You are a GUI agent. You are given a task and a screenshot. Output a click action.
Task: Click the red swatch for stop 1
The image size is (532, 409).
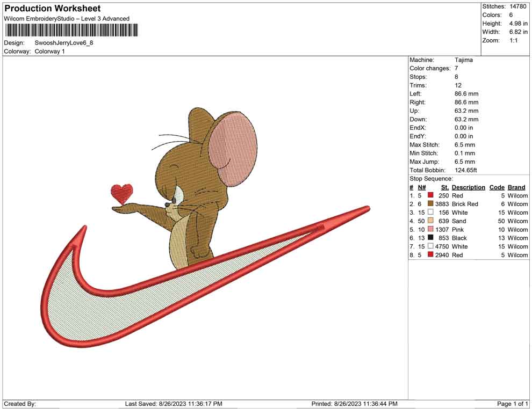coord(430,195)
